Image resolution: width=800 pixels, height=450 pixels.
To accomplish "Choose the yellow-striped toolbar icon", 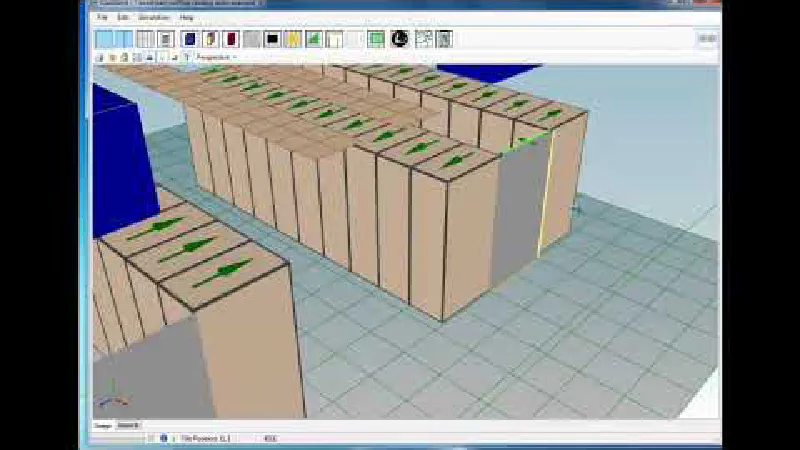I will 293,39.
